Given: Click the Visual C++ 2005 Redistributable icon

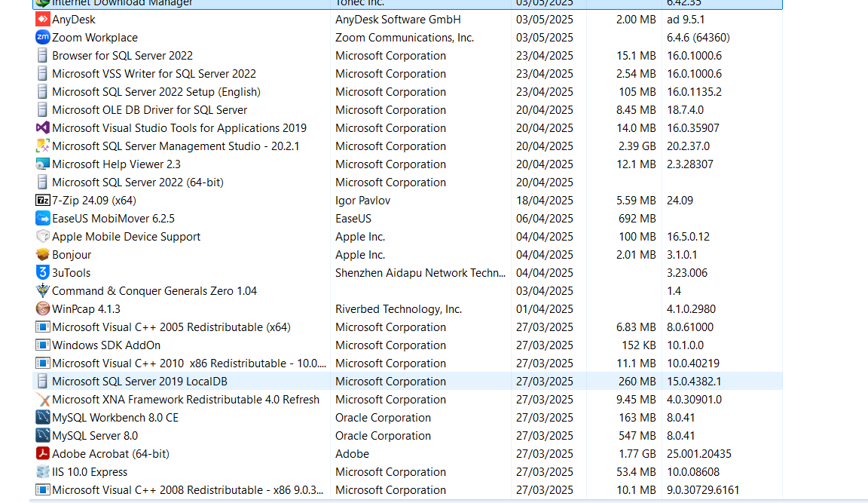Looking at the screenshot, I should point(43,327).
